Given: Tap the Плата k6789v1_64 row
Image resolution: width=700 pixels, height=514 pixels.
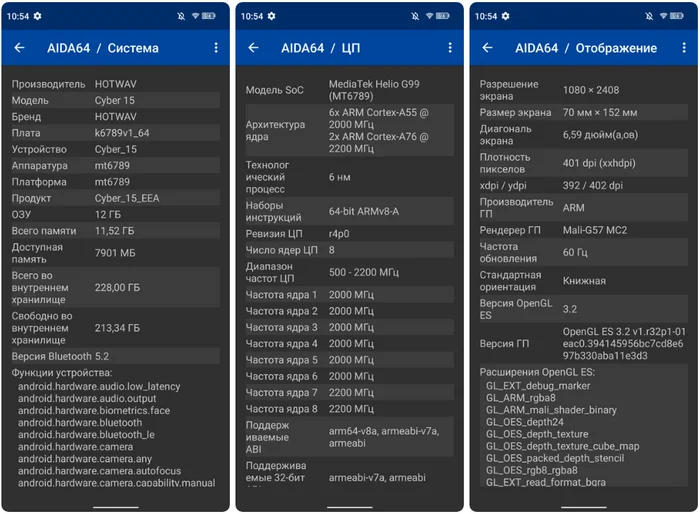Looking at the screenshot, I should pos(116,133).
